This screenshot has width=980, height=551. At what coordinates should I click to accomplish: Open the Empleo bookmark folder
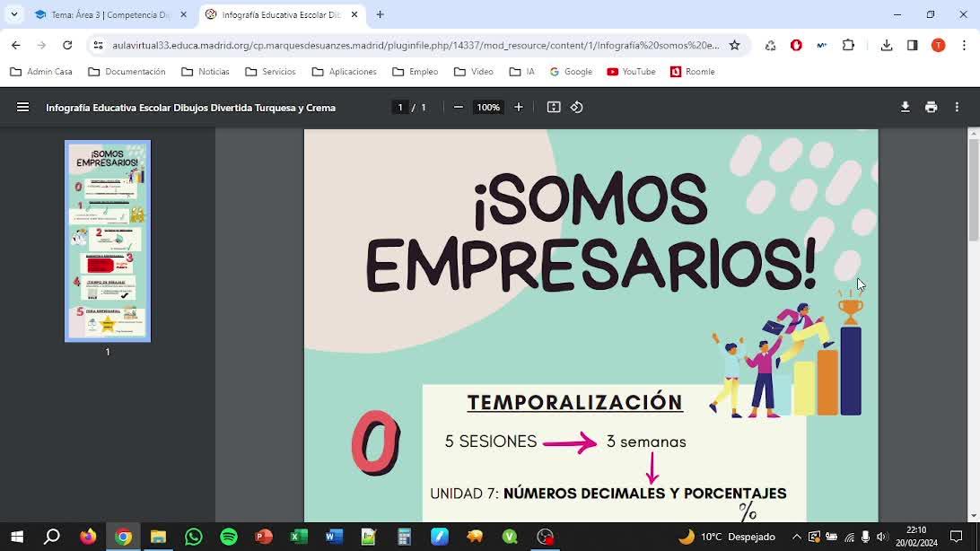click(x=416, y=72)
